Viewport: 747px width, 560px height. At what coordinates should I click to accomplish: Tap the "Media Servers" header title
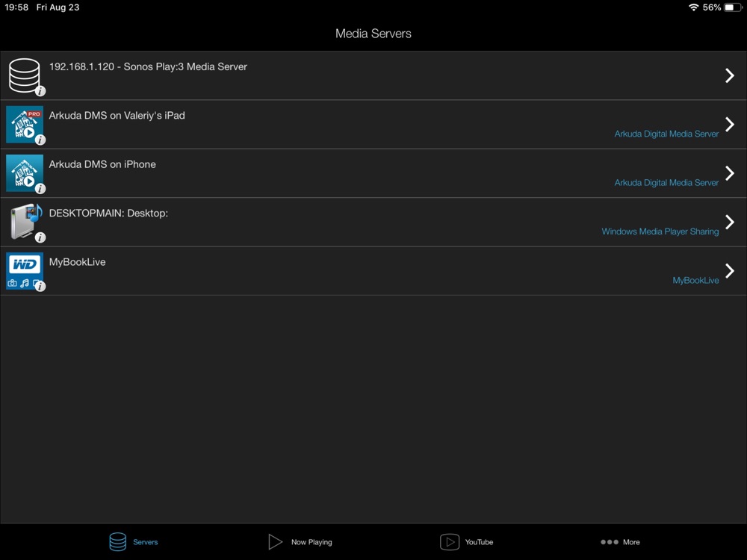pyautogui.click(x=373, y=34)
